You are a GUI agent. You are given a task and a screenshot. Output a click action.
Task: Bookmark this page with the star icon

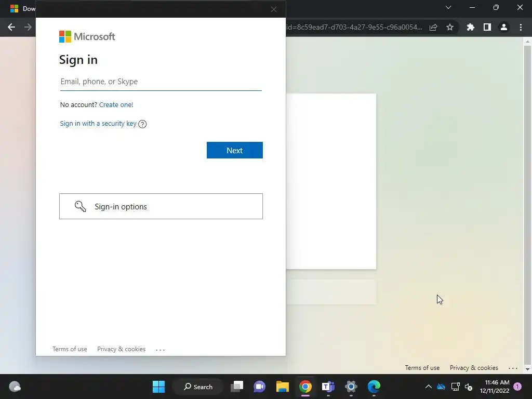pos(450,27)
